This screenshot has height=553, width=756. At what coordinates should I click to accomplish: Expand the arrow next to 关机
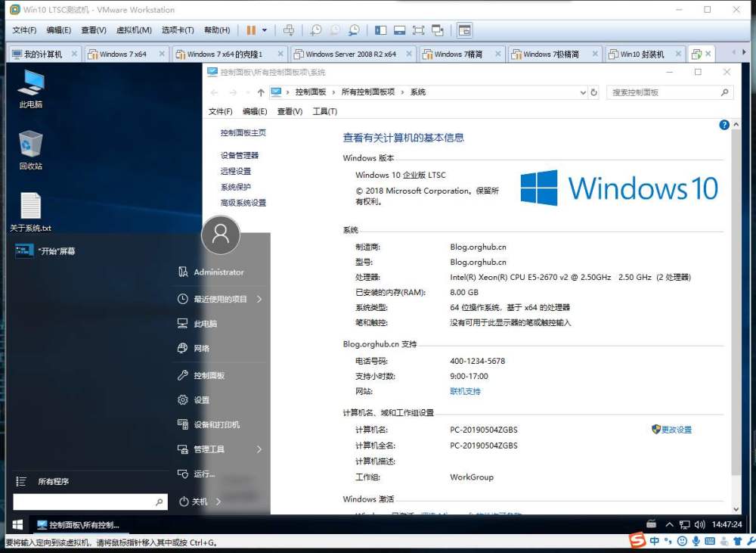point(218,502)
